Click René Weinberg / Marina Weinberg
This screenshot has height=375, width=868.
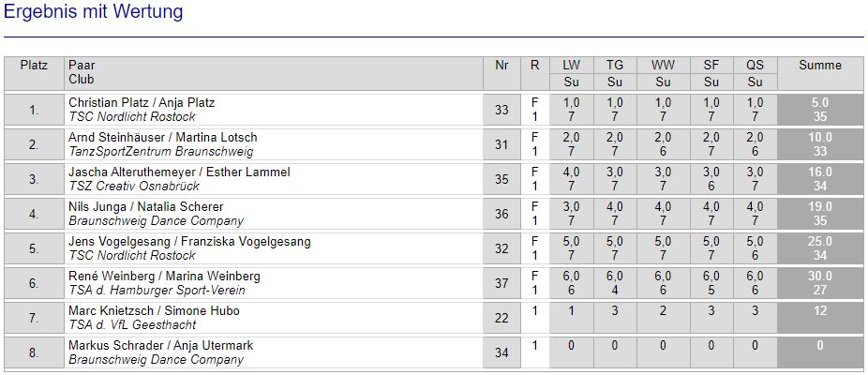[x=164, y=277]
